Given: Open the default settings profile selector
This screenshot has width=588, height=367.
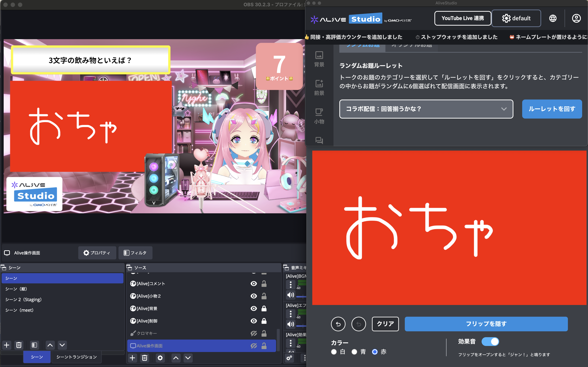Looking at the screenshot, I should (516, 18).
